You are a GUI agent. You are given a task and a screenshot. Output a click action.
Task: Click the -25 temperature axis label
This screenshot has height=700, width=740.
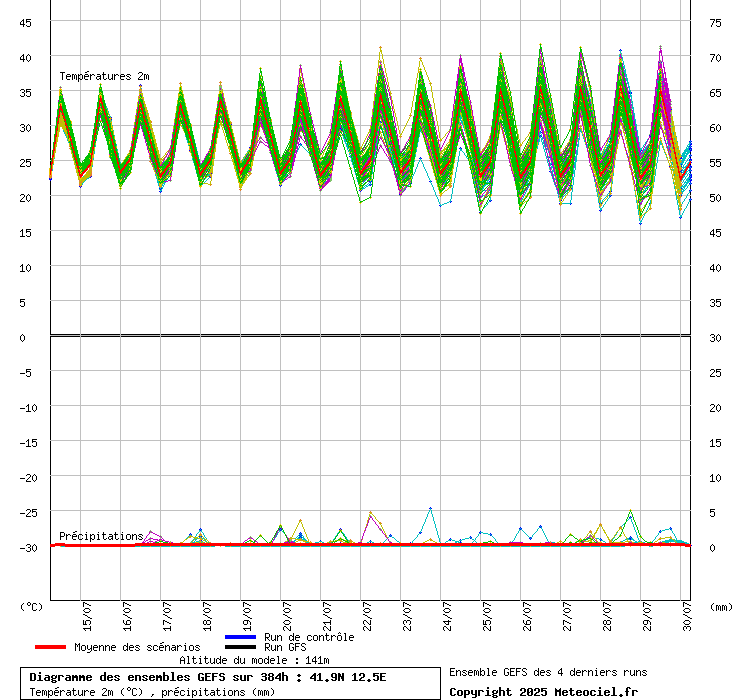coord(28,513)
